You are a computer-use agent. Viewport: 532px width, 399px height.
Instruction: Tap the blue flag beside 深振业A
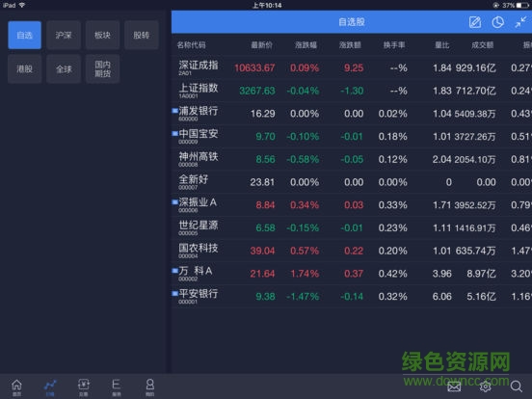[x=175, y=201]
